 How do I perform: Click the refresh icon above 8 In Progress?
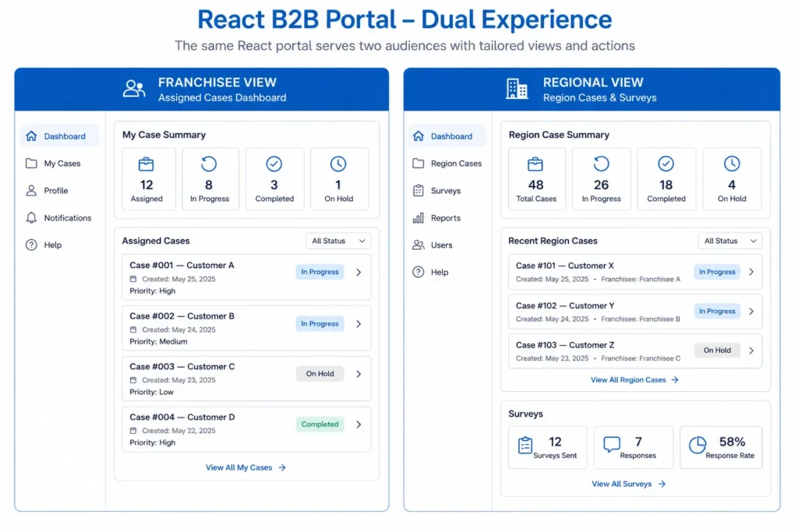coord(209,164)
